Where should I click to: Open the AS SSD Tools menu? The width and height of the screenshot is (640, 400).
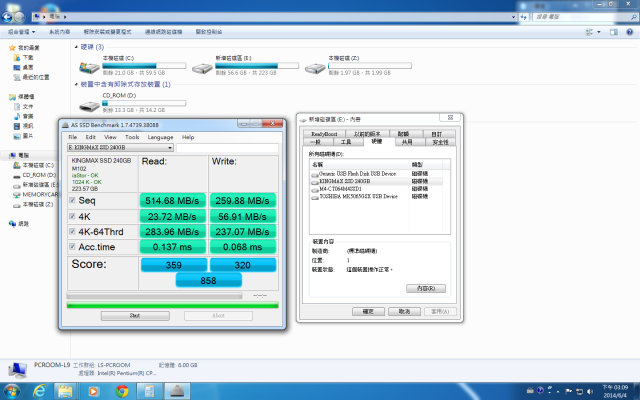[132, 137]
